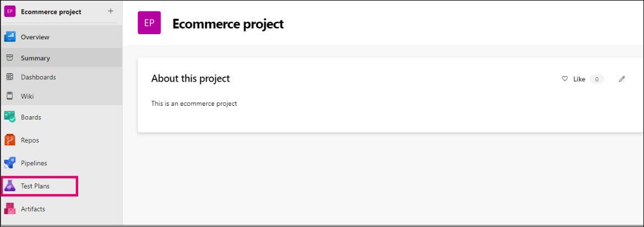Click the pencil edit icon for project description

[x=622, y=79]
